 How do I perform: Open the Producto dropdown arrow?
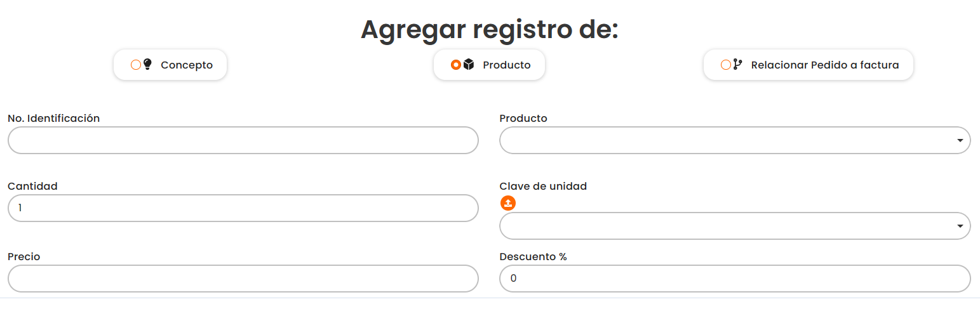(960, 141)
